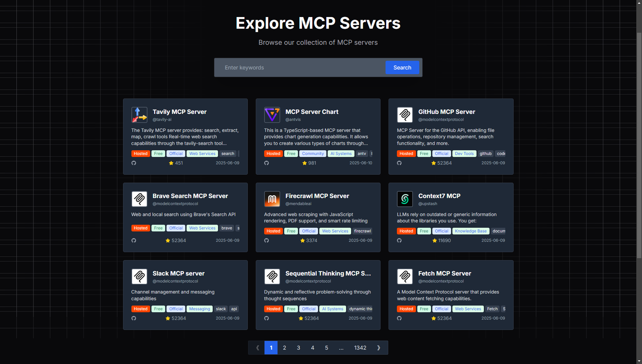Open GitHub repo icon on Context7 card
The width and height of the screenshot is (642, 364).
coord(399,240)
